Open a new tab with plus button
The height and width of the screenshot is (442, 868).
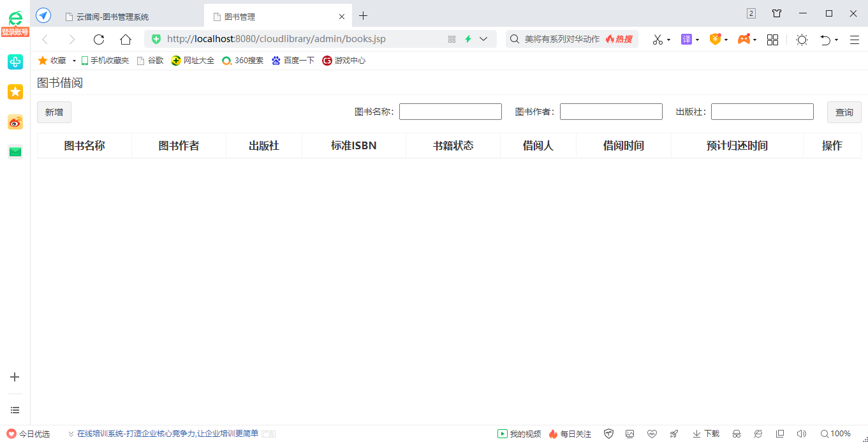[363, 15]
